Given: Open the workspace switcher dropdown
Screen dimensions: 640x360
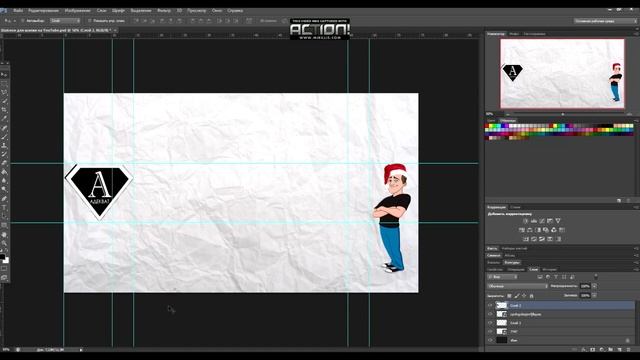Looking at the screenshot, I should pyautogui.click(x=605, y=20).
